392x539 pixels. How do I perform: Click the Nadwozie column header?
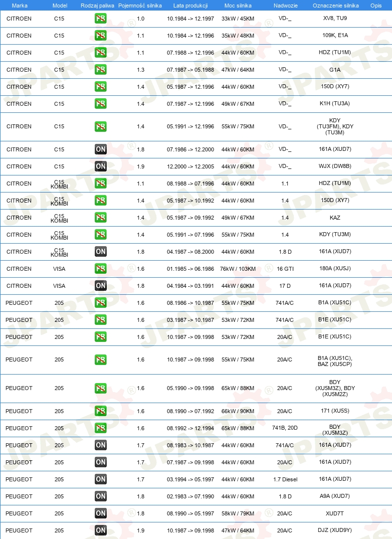(x=286, y=6)
